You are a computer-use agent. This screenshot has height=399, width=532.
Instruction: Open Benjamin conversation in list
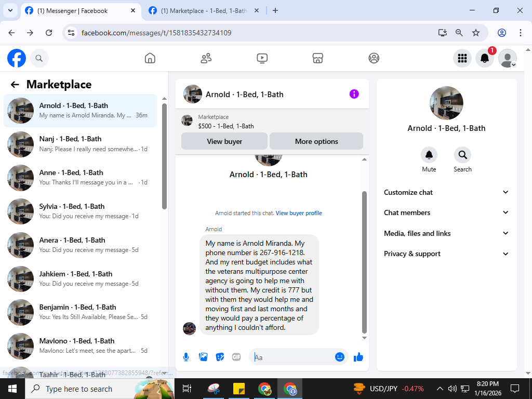tap(81, 312)
